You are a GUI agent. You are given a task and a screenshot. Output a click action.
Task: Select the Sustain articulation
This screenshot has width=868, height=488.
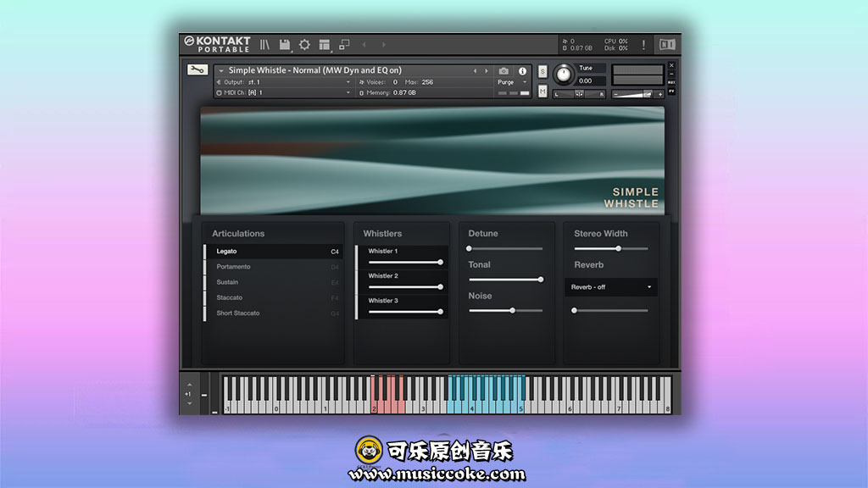[x=274, y=282]
